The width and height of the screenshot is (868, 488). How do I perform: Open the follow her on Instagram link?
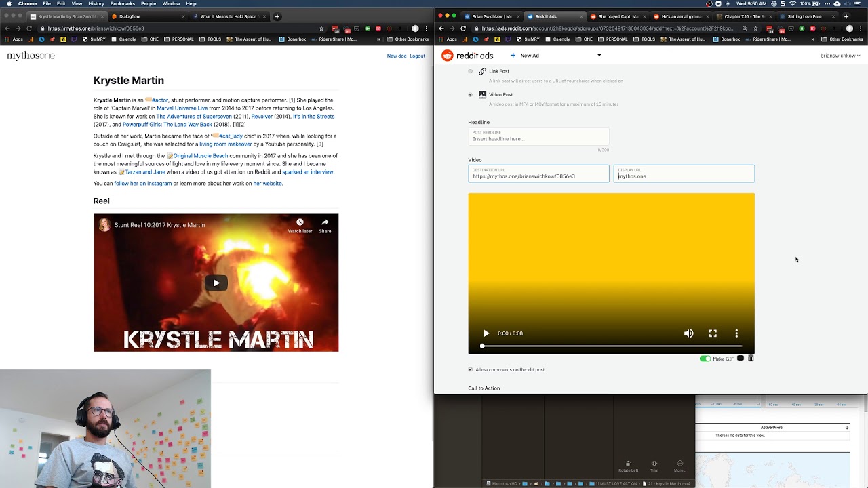(x=143, y=184)
